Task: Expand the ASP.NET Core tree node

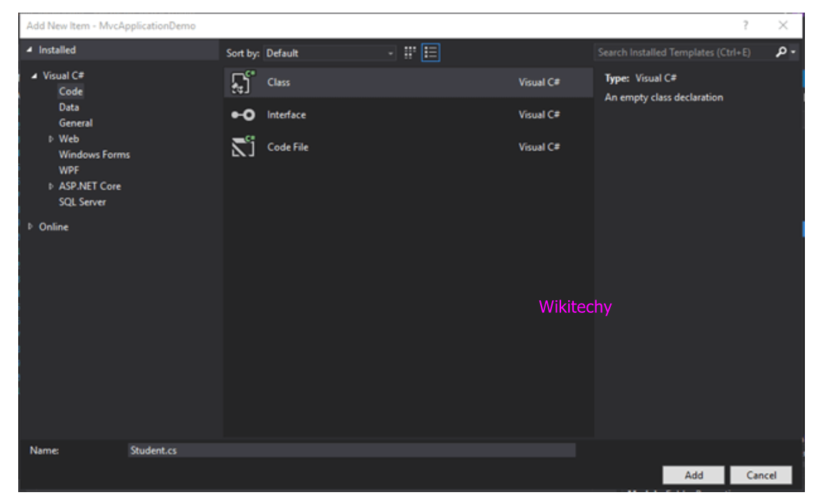Action: [x=51, y=185]
